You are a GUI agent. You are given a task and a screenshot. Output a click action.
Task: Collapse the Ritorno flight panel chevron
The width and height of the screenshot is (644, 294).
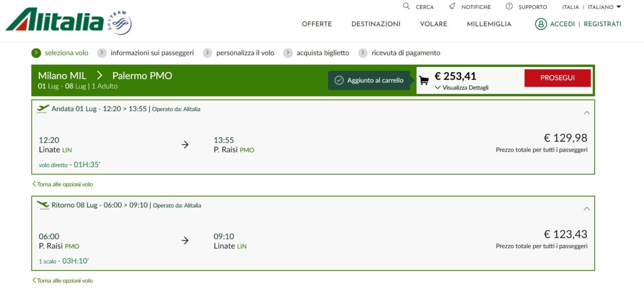pyautogui.click(x=587, y=208)
